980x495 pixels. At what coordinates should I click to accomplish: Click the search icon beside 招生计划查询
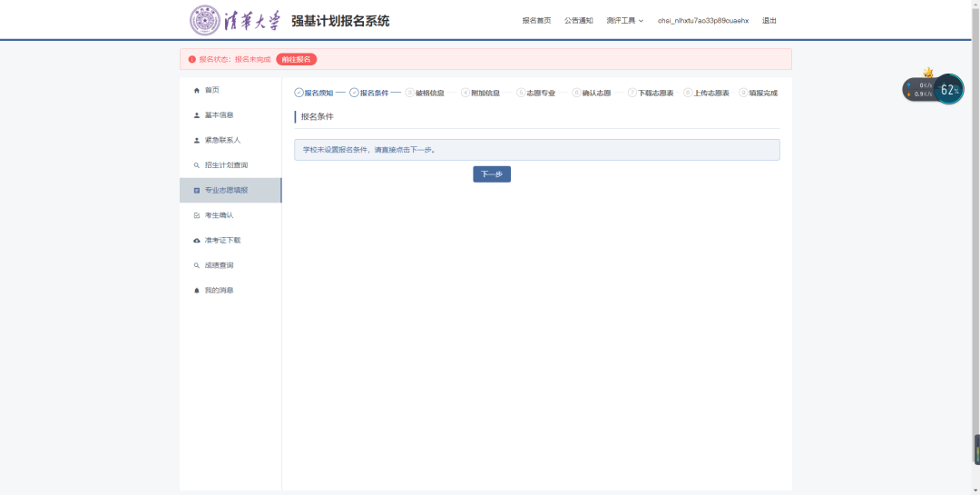[x=197, y=165]
